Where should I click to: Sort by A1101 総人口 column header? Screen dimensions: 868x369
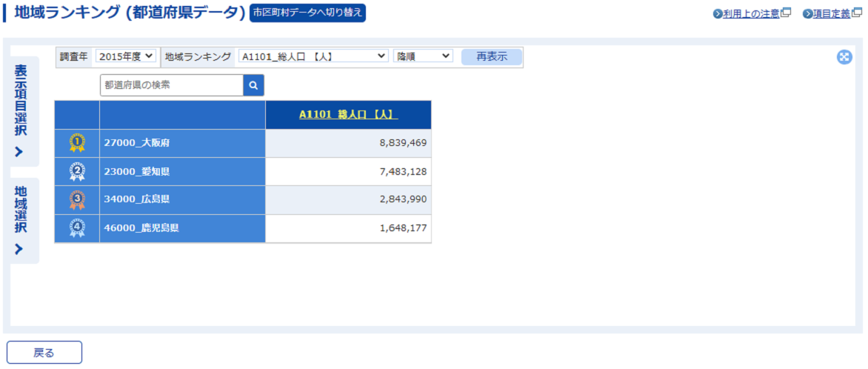pos(348,115)
